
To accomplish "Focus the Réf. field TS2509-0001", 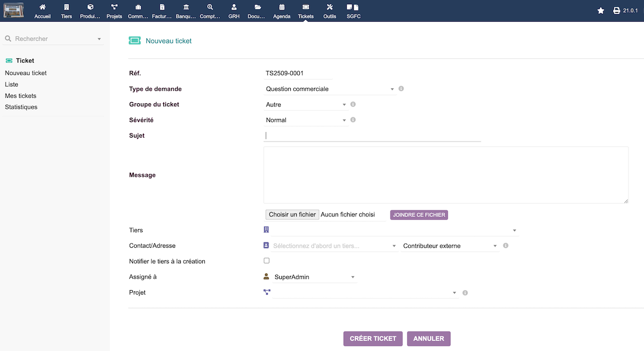I will 298,73.
